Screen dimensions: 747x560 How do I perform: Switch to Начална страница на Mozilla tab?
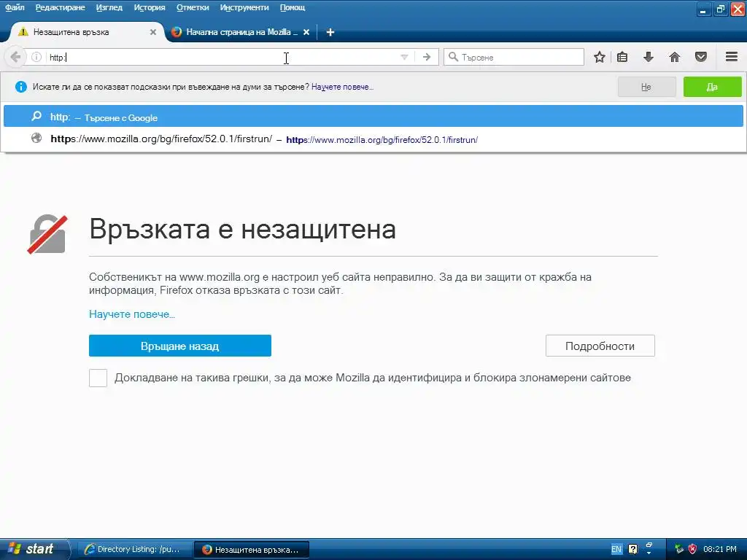click(x=241, y=32)
